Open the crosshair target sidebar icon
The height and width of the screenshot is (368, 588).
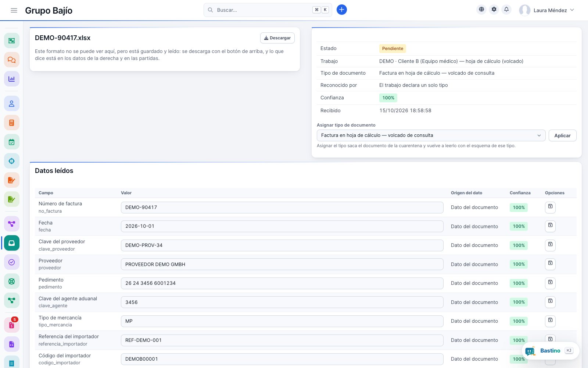[x=12, y=161]
